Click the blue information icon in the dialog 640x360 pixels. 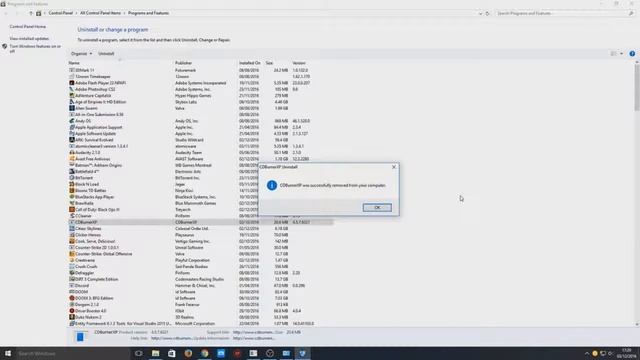(x=272, y=185)
